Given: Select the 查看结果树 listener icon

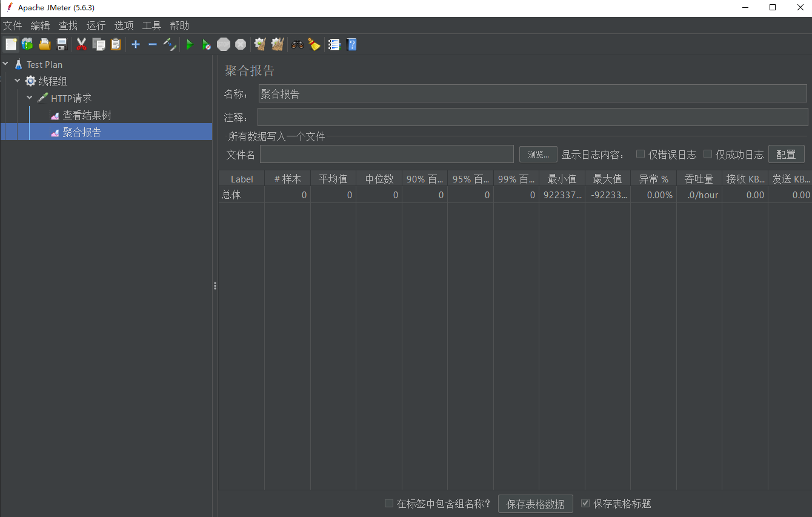Looking at the screenshot, I should point(55,115).
